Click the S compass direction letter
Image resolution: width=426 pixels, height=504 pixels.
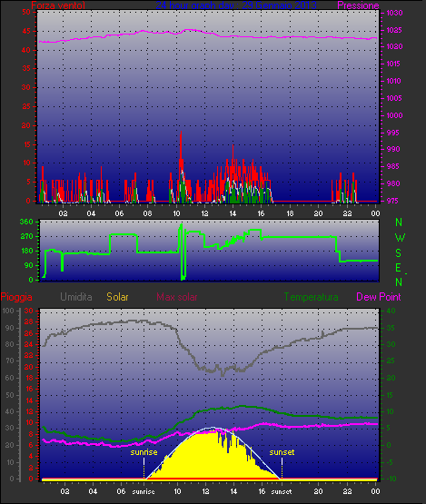399,253
